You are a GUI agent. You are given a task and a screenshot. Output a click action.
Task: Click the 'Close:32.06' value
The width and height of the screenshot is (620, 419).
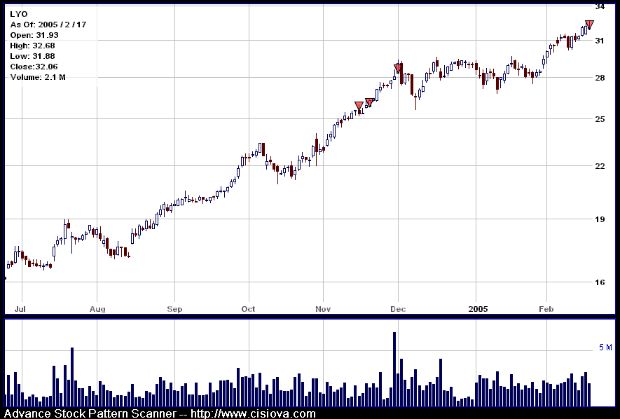click(34, 67)
